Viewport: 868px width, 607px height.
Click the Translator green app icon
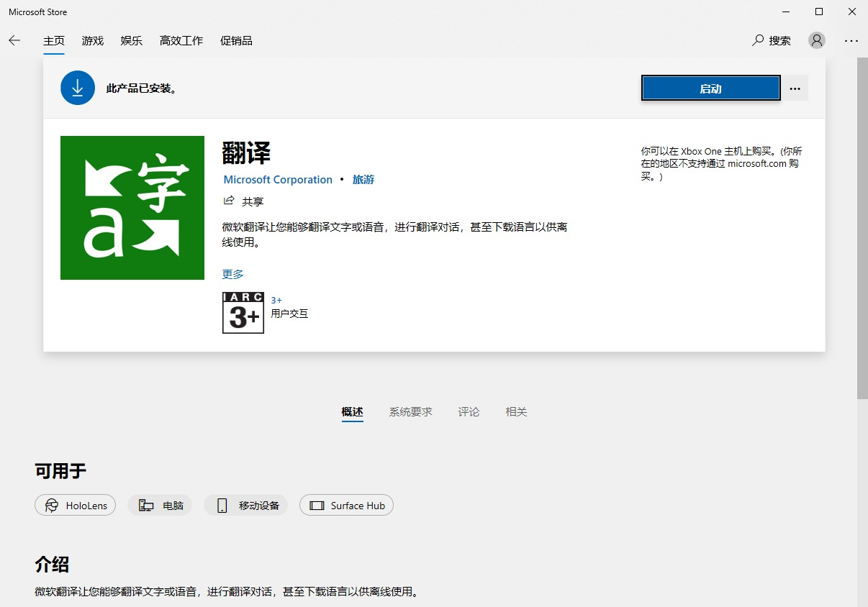tap(132, 208)
